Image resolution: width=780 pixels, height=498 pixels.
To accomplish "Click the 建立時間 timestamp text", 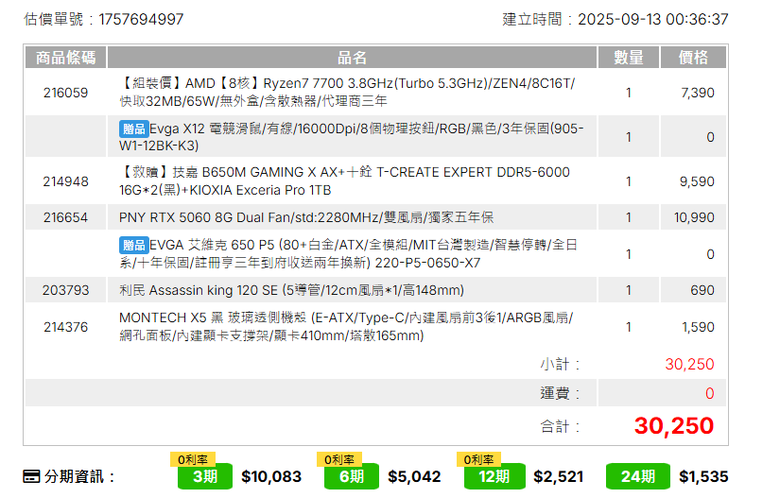I will coord(615,19).
